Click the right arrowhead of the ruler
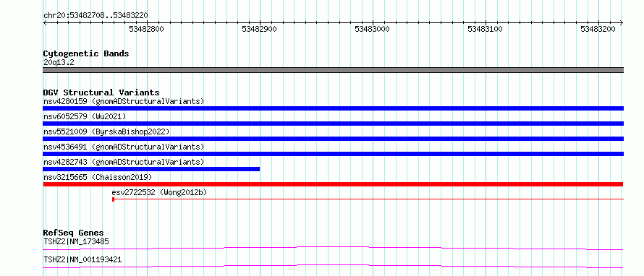 [x=622, y=22]
